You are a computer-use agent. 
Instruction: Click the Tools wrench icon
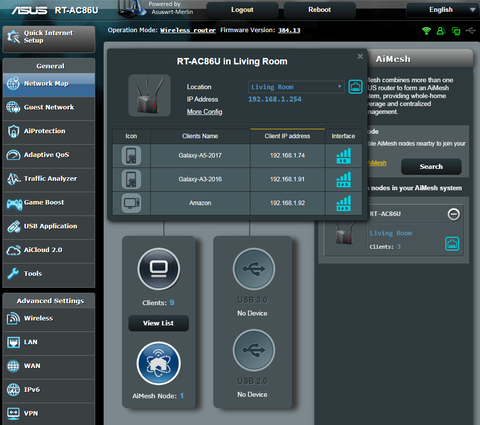coord(13,274)
